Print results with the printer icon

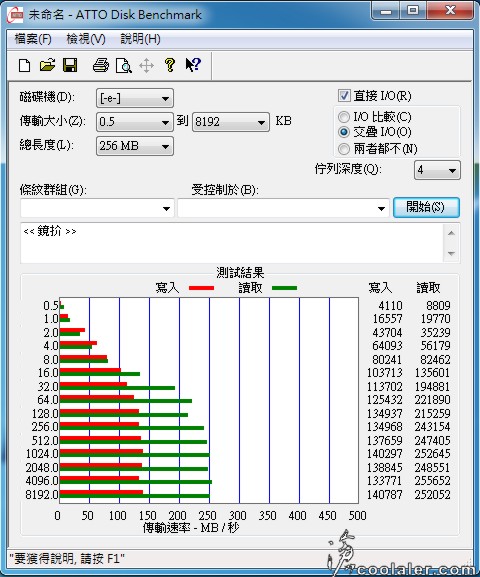[100, 66]
